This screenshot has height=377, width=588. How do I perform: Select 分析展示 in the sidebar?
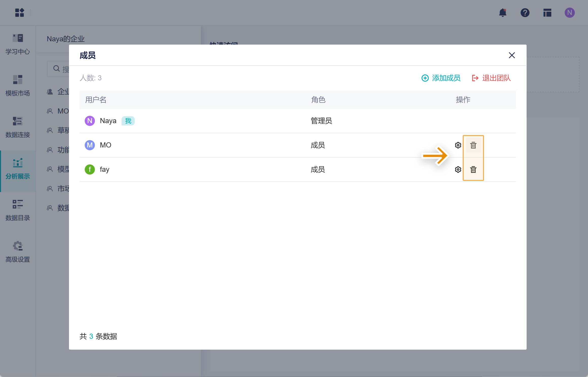click(x=18, y=169)
